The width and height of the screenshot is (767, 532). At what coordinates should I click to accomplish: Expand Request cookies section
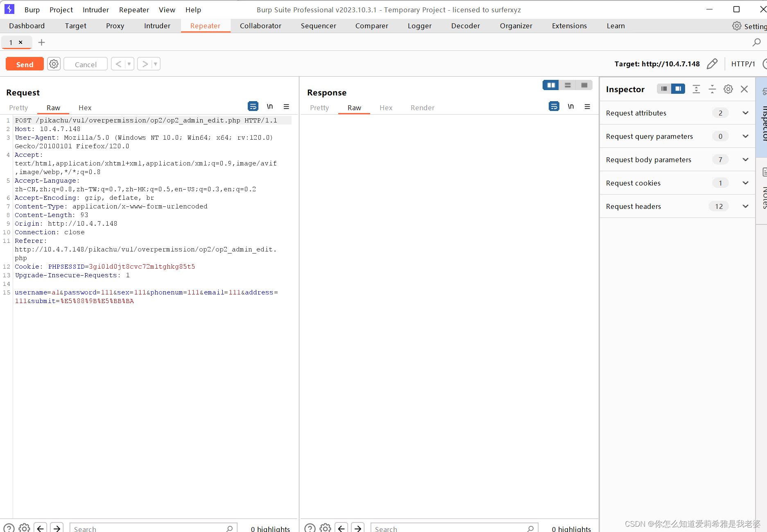pyautogui.click(x=677, y=183)
